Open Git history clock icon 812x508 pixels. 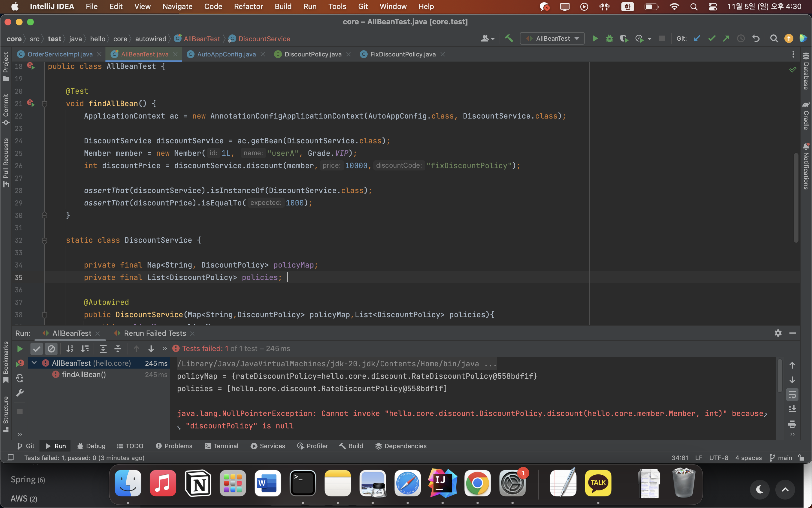(741, 39)
